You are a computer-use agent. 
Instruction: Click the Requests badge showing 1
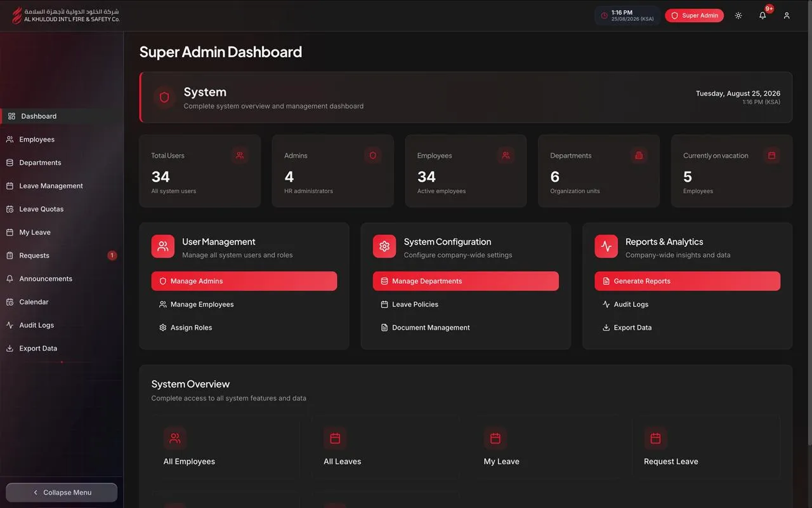coord(112,255)
